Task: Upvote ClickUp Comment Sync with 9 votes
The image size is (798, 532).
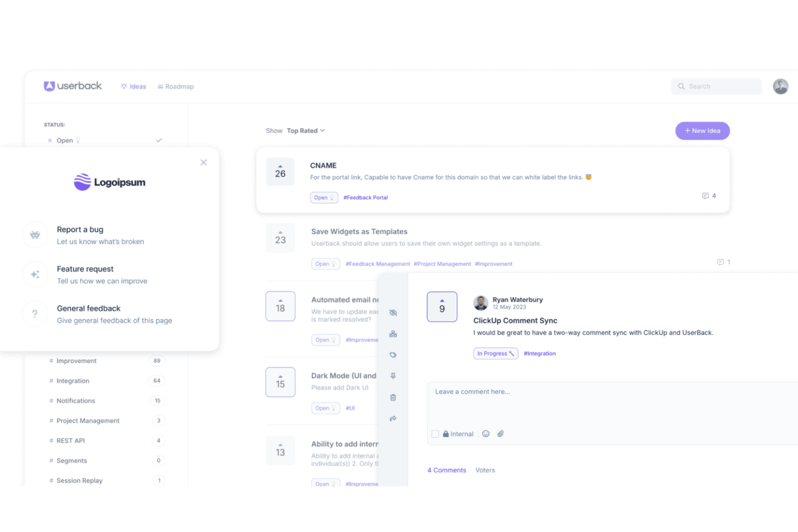Action: (442, 307)
